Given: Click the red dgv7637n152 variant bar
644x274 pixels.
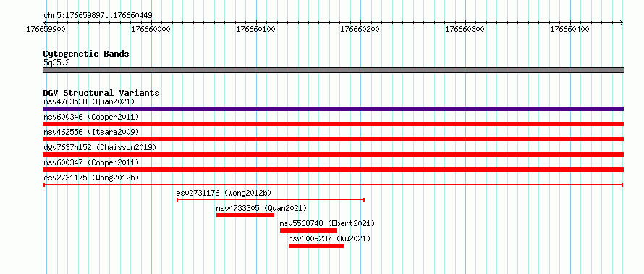Looking at the screenshot, I should 333,154.
